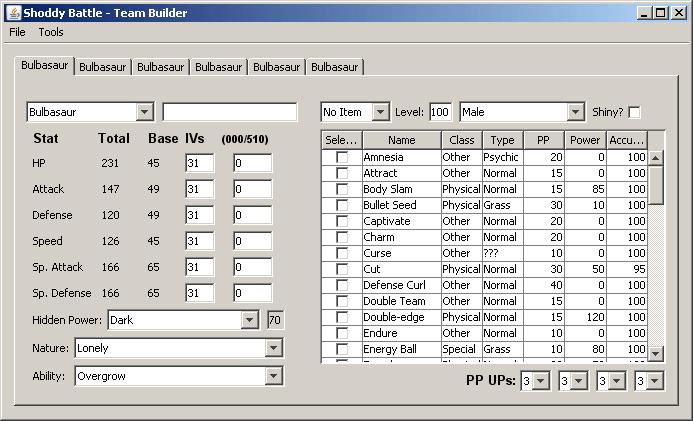Viewport: 693px width, 421px height.
Task: Click the Level input field
Action: point(440,112)
